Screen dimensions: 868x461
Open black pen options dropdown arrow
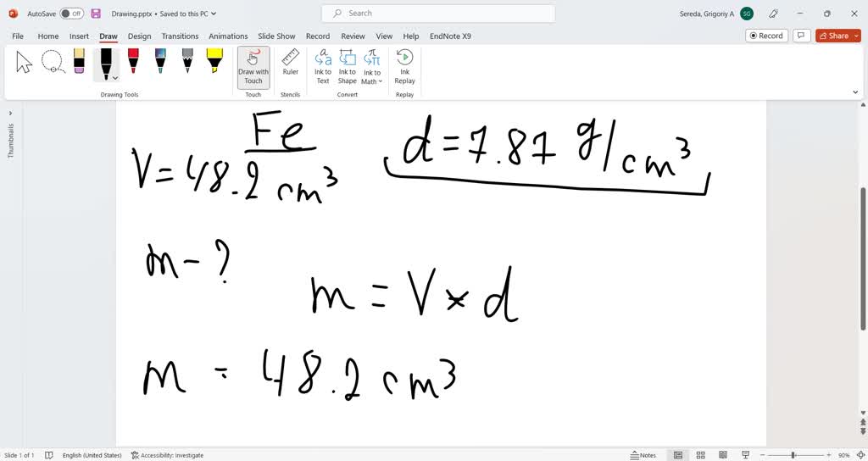pyautogui.click(x=115, y=78)
